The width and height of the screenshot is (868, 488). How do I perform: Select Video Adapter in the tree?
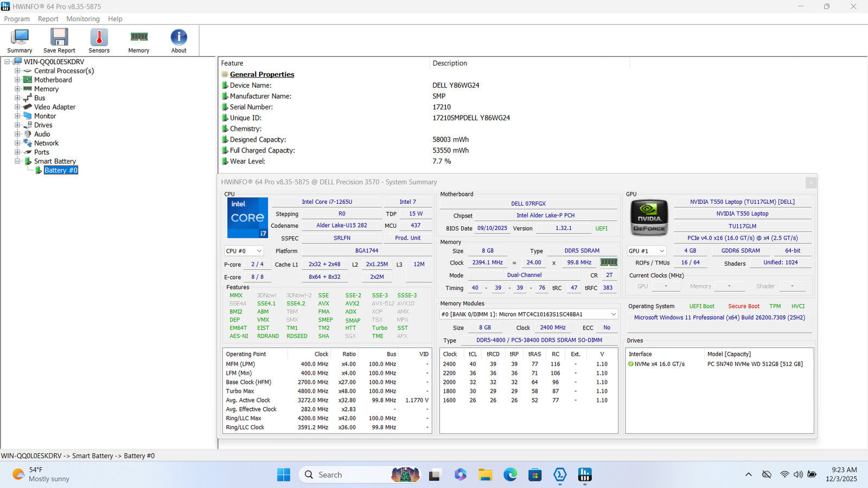pos(55,107)
